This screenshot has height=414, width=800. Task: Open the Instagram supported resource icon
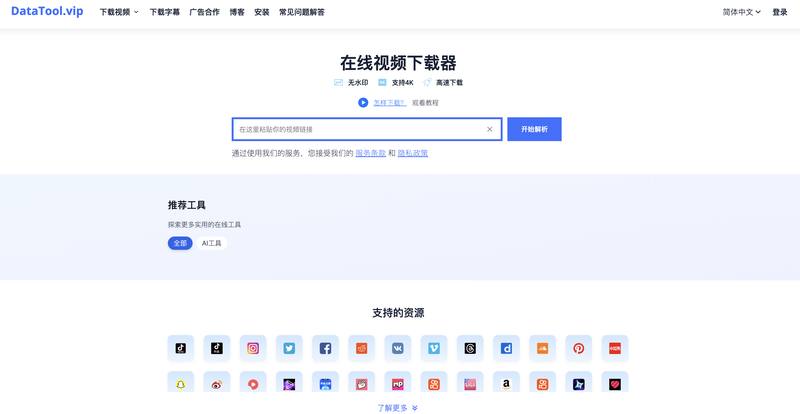coord(253,348)
